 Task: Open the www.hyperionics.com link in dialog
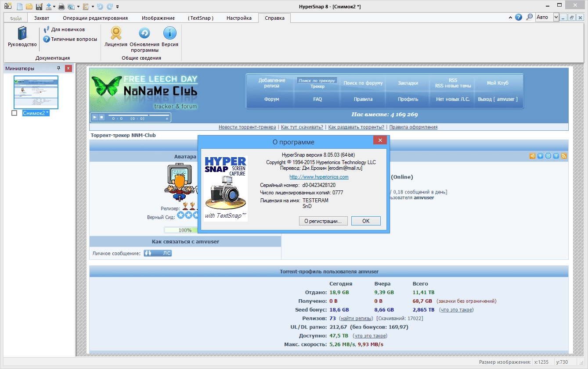click(319, 177)
